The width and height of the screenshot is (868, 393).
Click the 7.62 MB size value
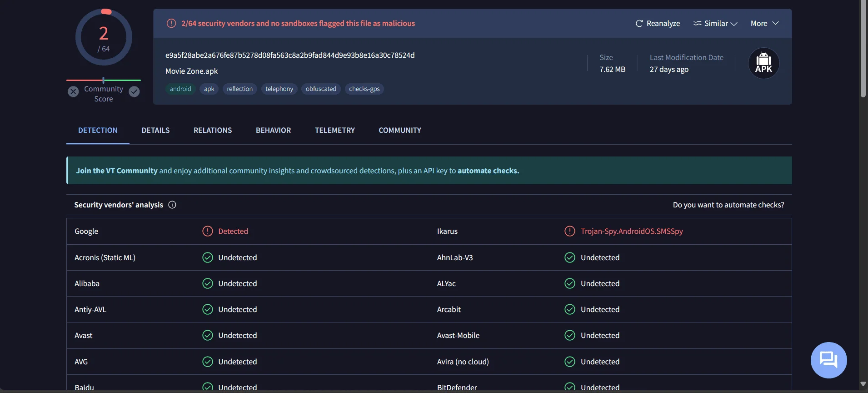point(612,69)
